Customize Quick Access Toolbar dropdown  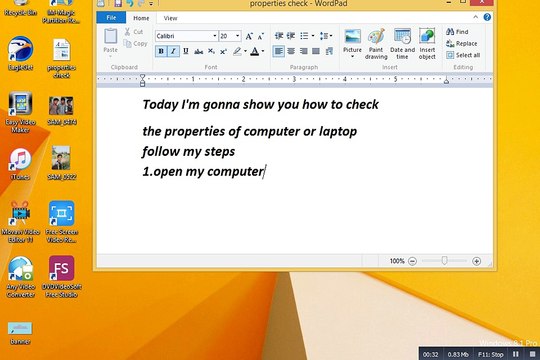point(151,4)
